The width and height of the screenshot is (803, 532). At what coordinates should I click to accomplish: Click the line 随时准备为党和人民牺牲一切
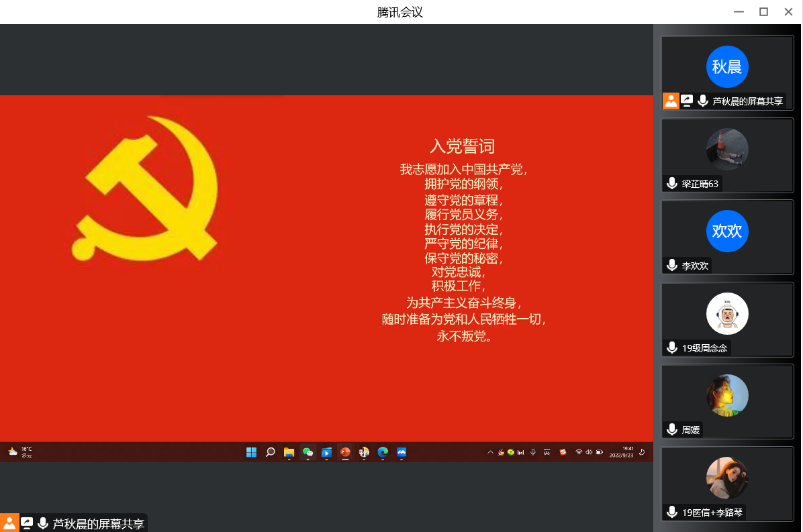pyautogui.click(x=463, y=319)
